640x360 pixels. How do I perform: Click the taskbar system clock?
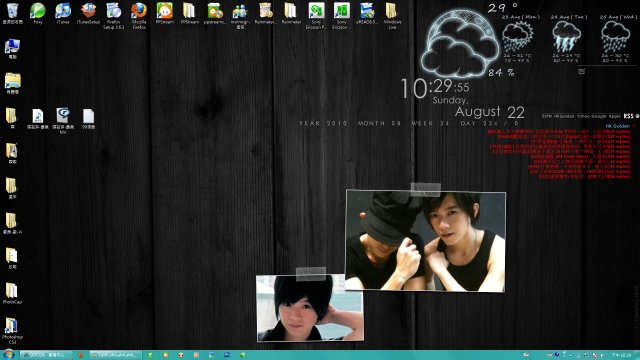click(621, 355)
